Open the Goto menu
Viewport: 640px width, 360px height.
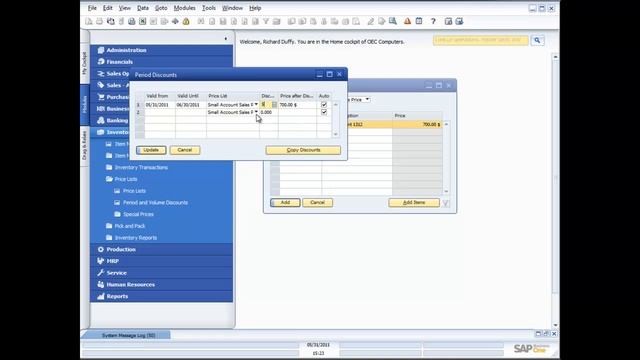[x=161, y=8]
